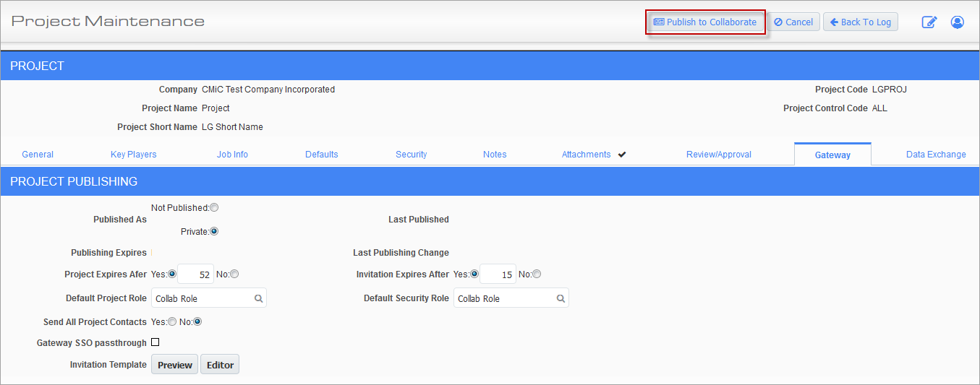
Task: Switch to the Key Players tab
Action: click(133, 155)
